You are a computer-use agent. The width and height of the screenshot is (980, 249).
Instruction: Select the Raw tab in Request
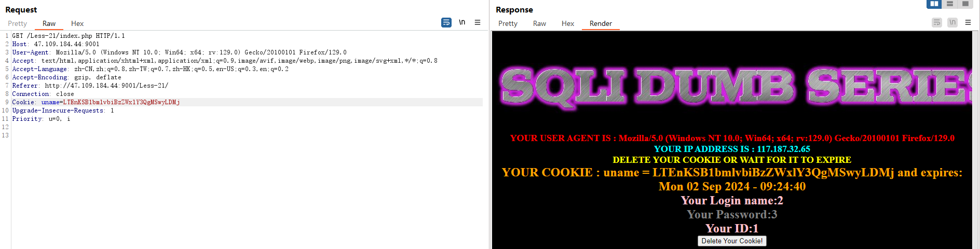[x=49, y=23]
